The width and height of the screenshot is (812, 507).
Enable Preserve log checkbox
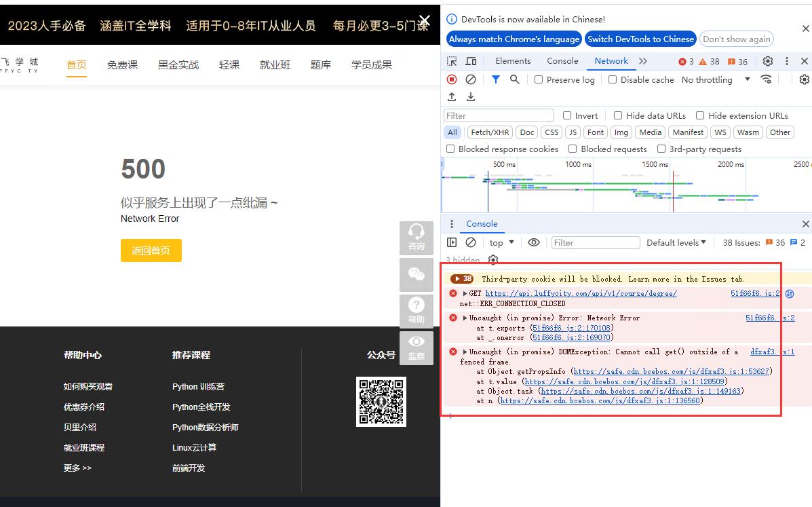pos(539,80)
